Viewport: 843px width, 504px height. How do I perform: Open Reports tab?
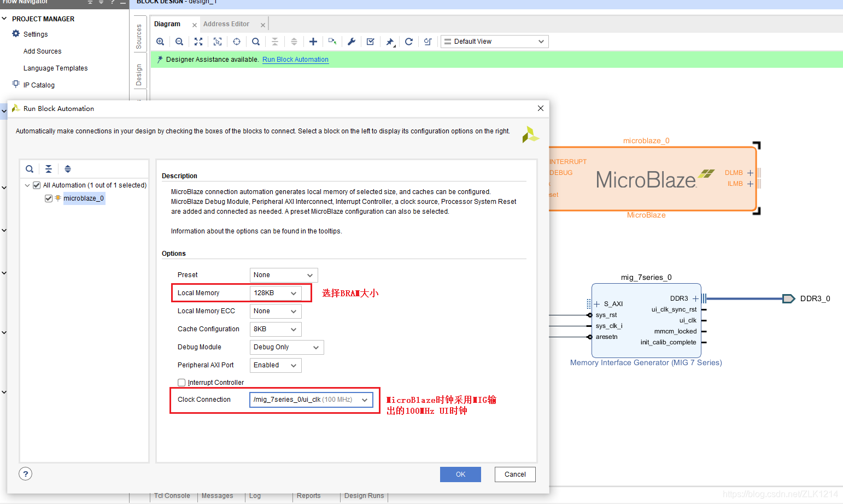pyautogui.click(x=309, y=496)
